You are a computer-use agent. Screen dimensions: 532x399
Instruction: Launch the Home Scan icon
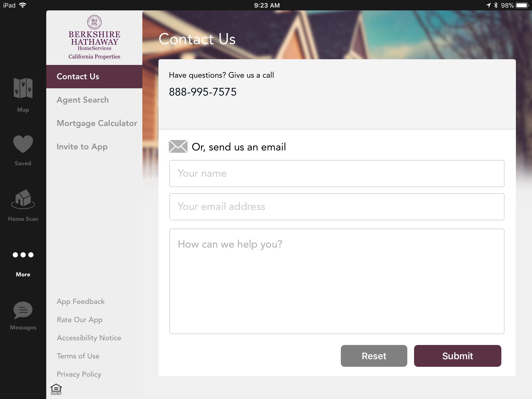coord(23,199)
